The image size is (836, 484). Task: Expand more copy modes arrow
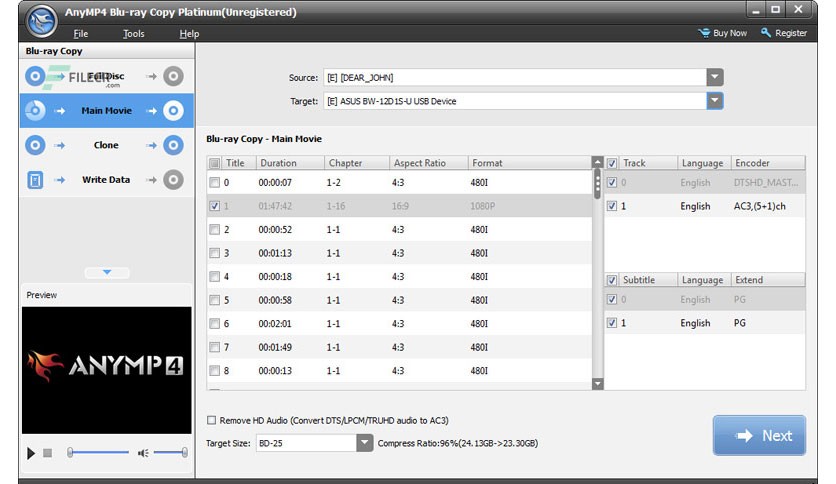click(107, 272)
